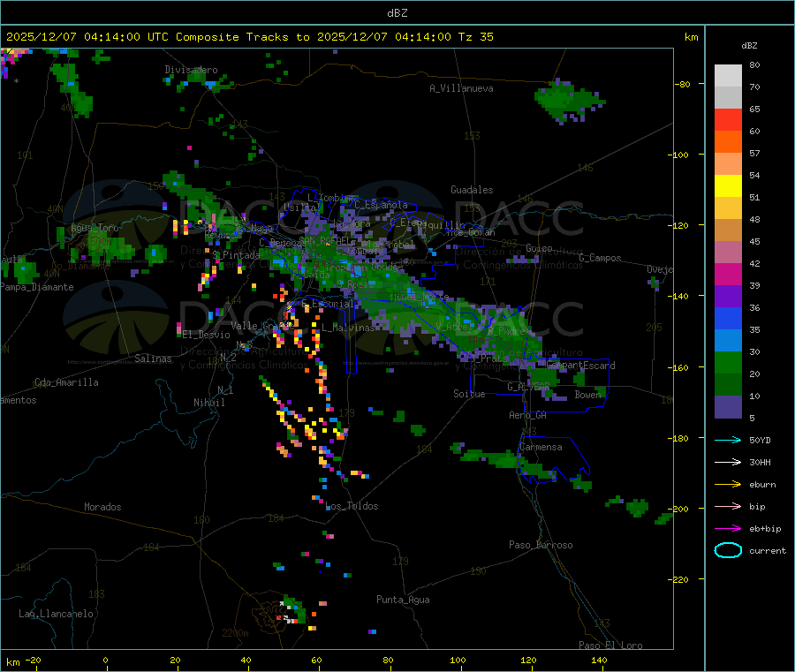This screenshot has height=672, width=795.
Task: Click the Aero_GA label
Action: click(527, 415)
